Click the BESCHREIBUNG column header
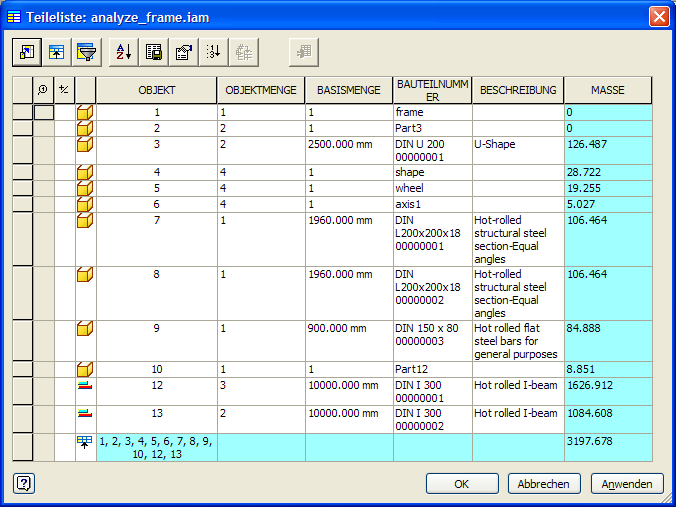This screenshot has height=507, width=676. pos(518,90)
